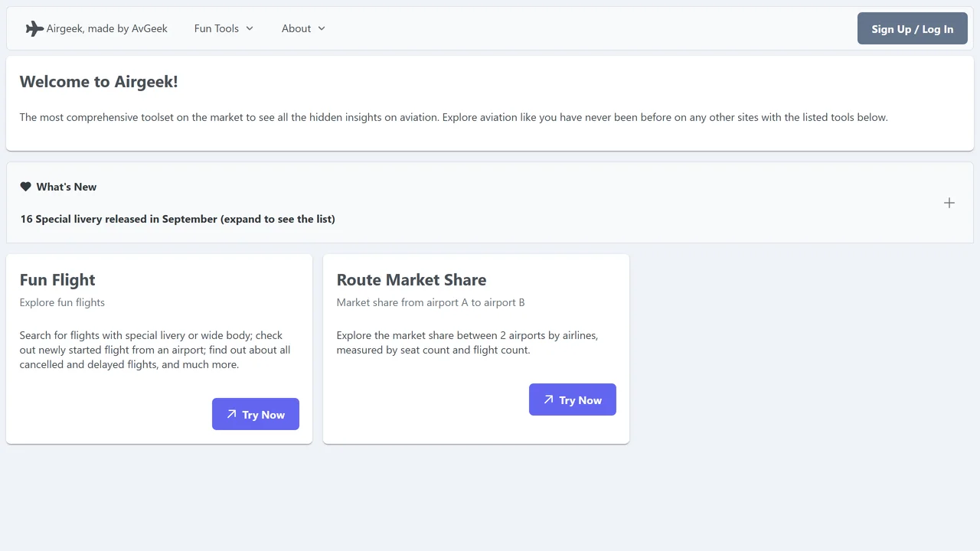980x551 pixels.
Task: Click the Fun Flight description paragraph
Action: [155, 350]
